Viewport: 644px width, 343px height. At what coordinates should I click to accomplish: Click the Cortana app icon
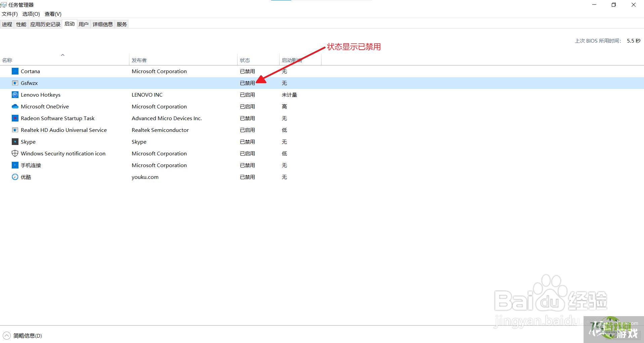15,71
